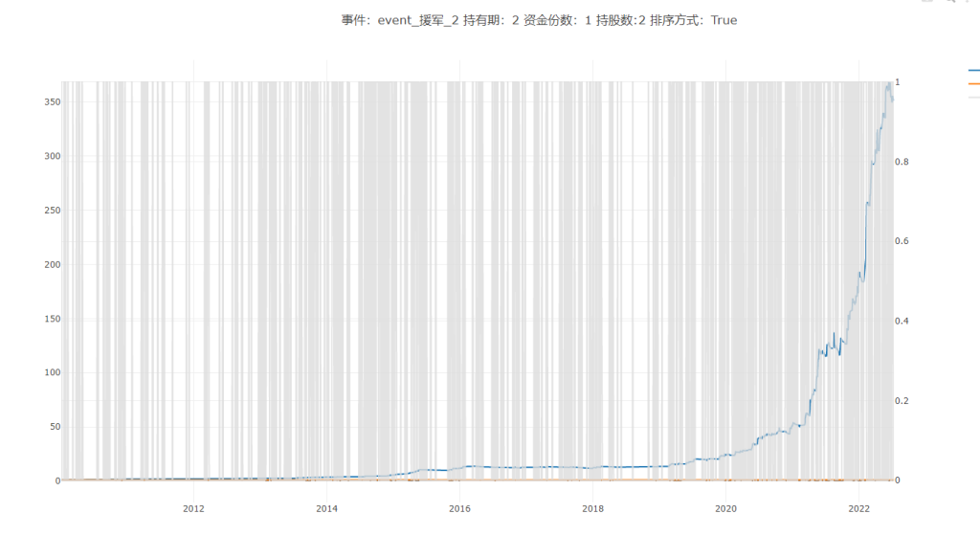Click the 0.8 tick on right y-axis
The image size is (980, 536).
pos(902,162)
